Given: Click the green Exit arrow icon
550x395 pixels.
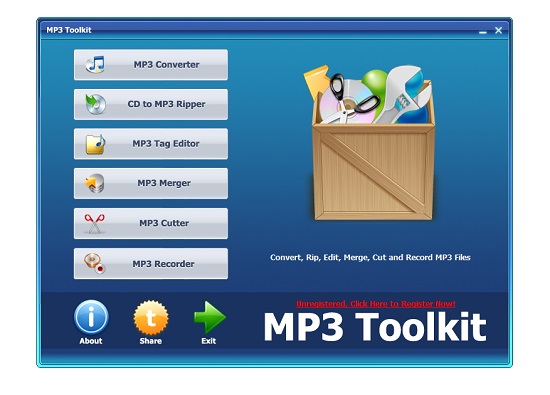Looking at the screenshot, I should pyautogui.click(x=210, y=317).
